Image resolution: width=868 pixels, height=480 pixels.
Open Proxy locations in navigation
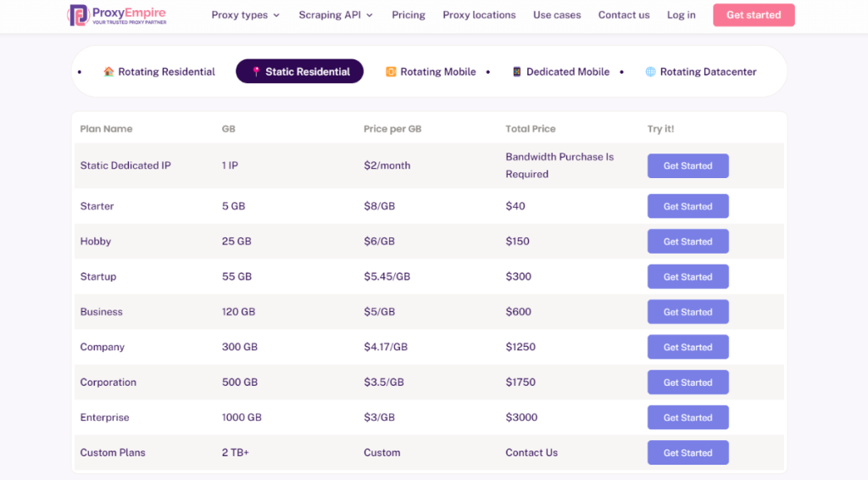479,15
